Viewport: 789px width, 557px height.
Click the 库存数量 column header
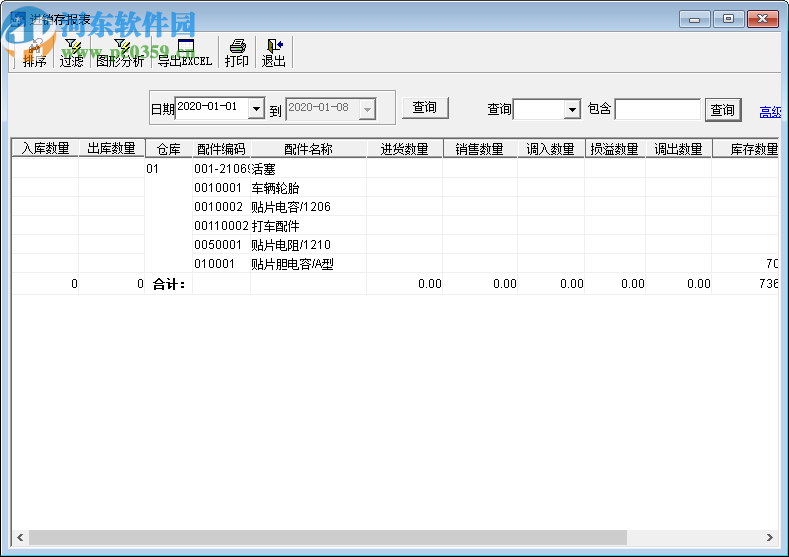(746, 149)
